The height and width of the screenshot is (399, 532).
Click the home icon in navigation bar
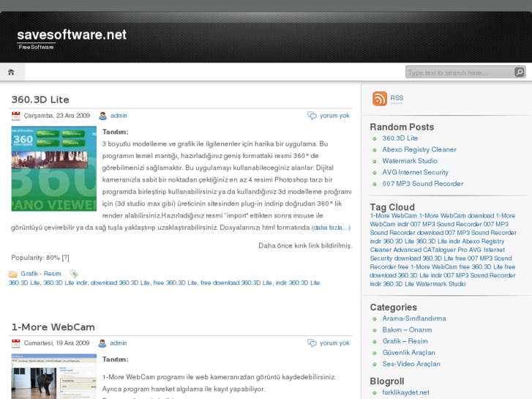(11, 72)
